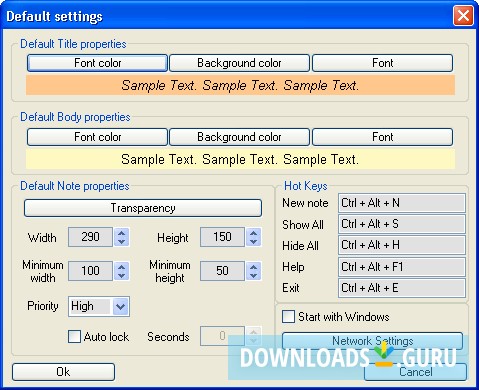Open Body Background color picker
The image size is (479, 390).
(x=239, y=137)
